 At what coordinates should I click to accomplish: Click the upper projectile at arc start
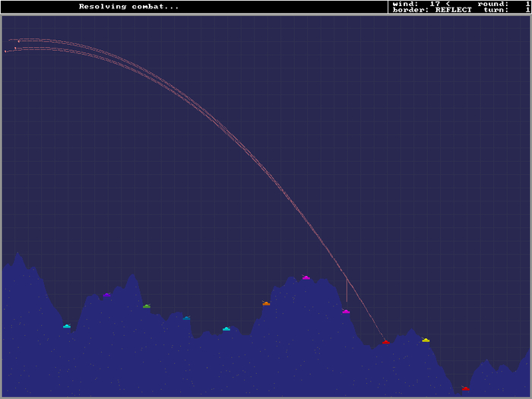click(x=18, y=40)
